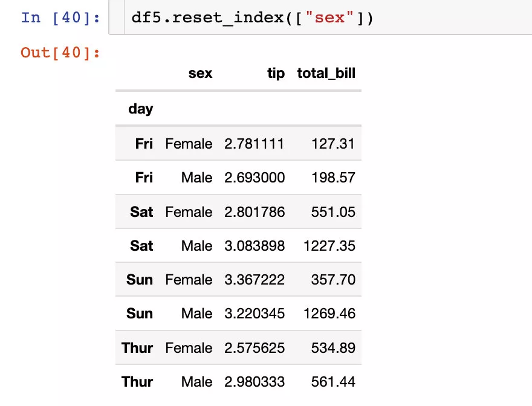
Task: Select the Fri Female row
Action: 238,143
